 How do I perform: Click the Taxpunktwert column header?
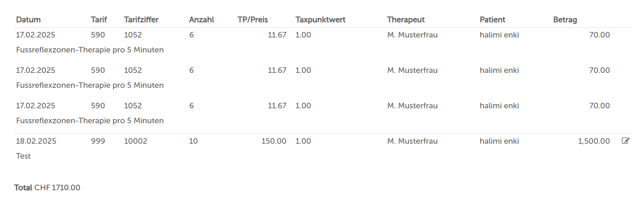(320, 20)
